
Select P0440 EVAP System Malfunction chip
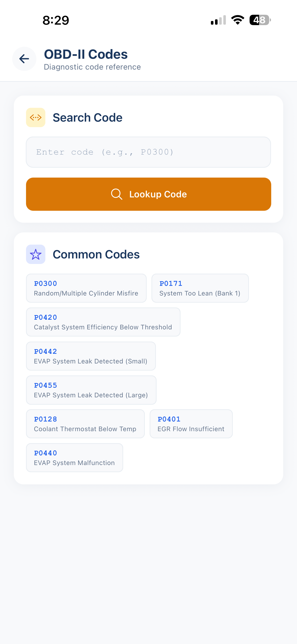(75, 458)
